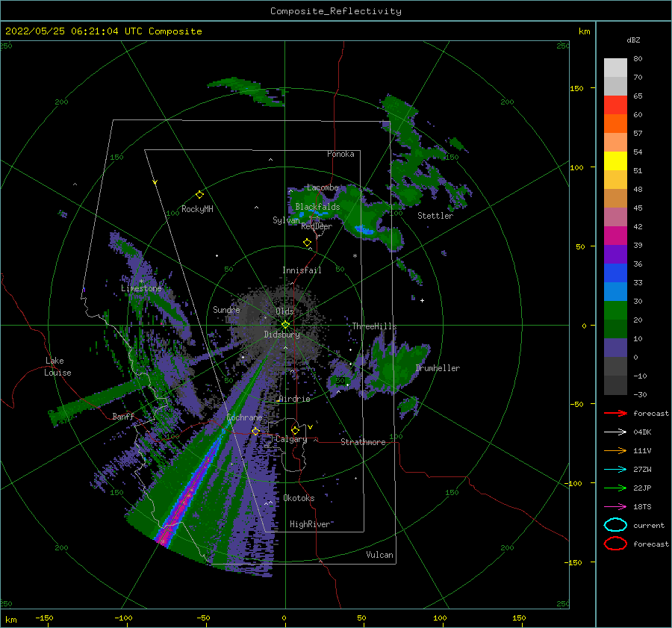Click the HighRiver city label
The height and width of the screenshot is (628, 672).
click(310, 524)
